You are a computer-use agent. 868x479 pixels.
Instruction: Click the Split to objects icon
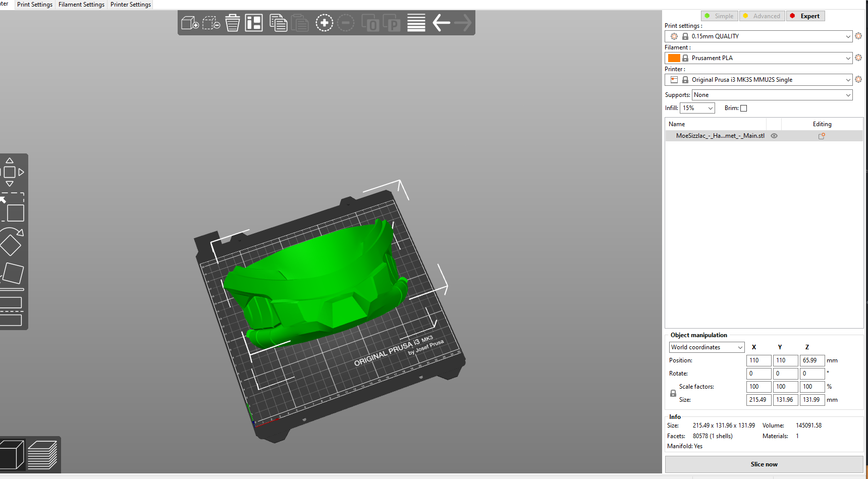point(370,23)
